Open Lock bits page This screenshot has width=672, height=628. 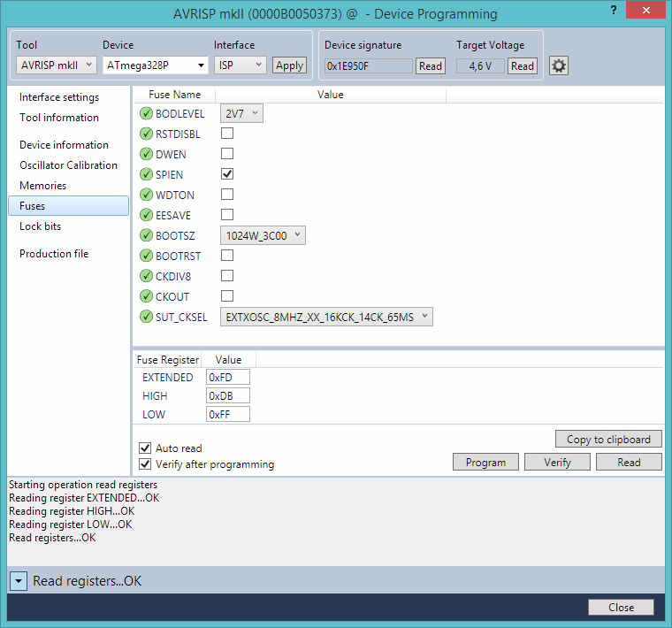(x=41, y=226)
